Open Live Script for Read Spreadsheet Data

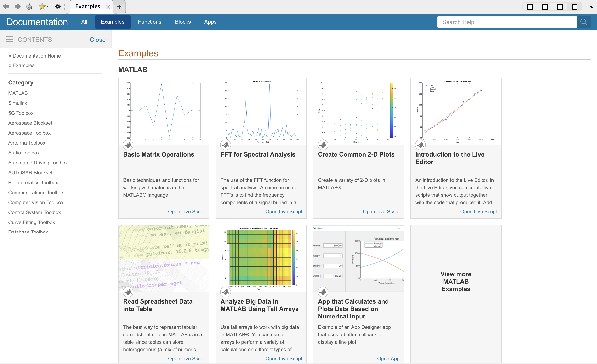(x=186, y=358)
